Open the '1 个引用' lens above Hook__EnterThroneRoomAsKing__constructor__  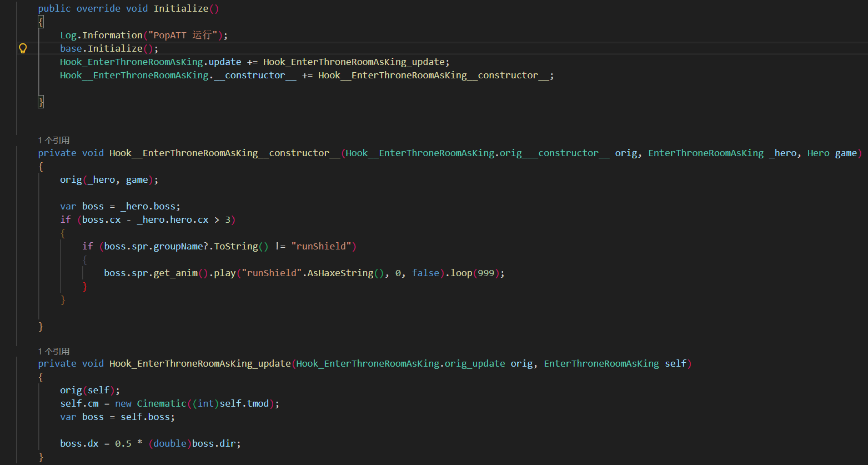(54, 141)
